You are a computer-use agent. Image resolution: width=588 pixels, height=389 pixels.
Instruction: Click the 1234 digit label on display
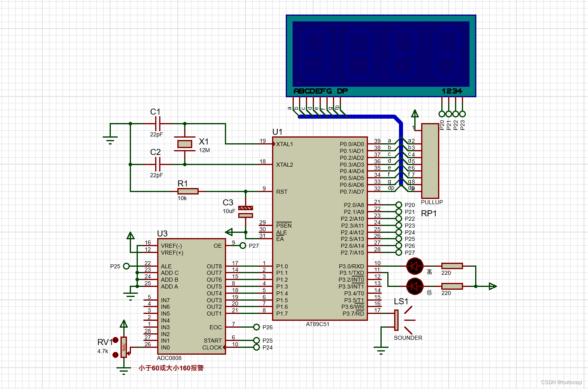click(x=452, y=91)
